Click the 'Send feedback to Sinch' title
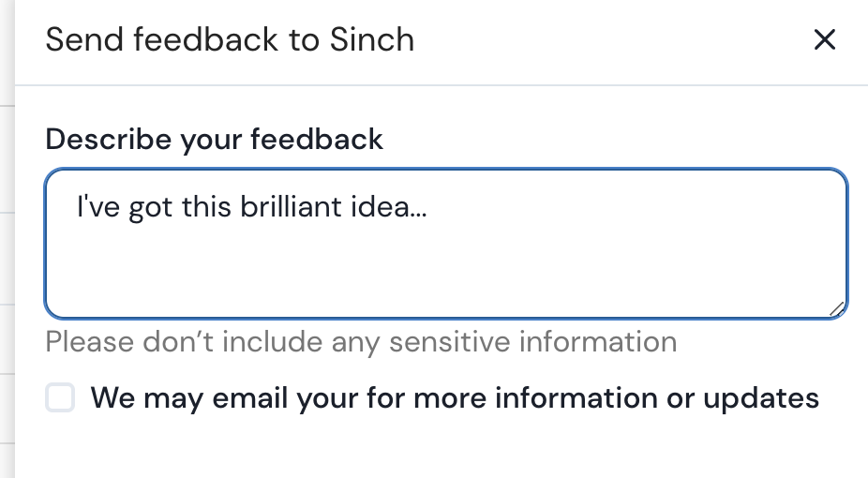The image size is (868, 478). (230, 40)
